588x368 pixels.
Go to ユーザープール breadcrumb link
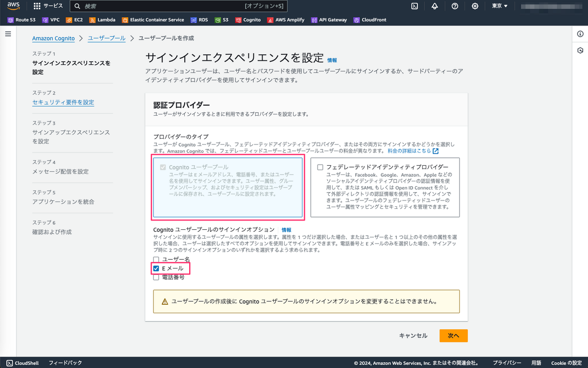(106, 38)
